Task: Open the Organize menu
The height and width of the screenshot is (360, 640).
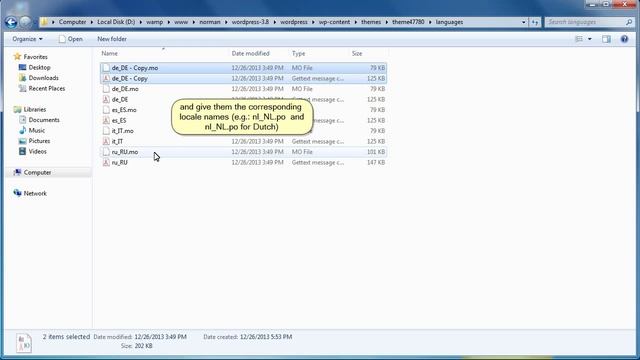Action: click(27, 39)
